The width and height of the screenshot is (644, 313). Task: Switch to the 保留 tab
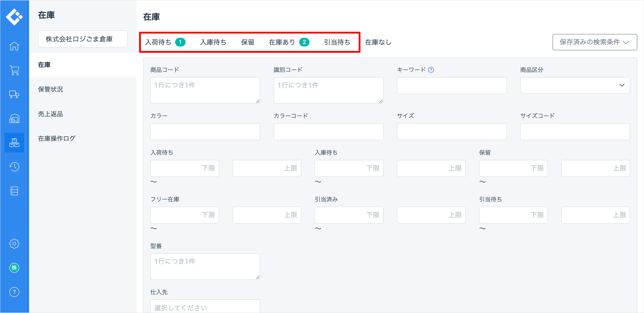(x=248, y=42)
